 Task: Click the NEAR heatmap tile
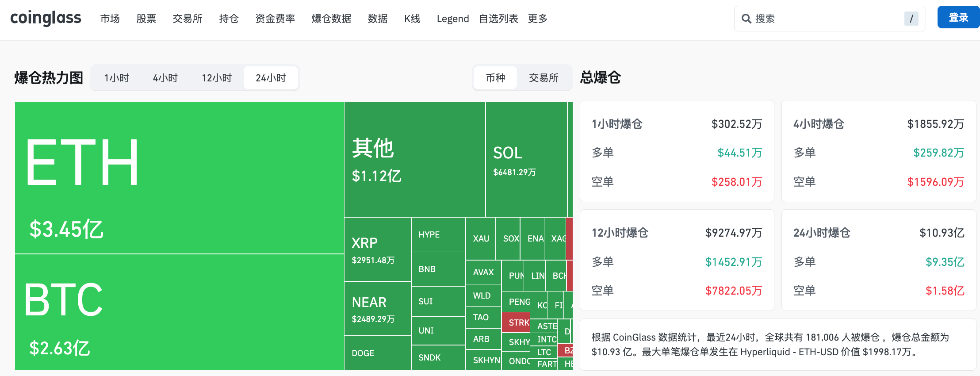[x=378, y=309]
